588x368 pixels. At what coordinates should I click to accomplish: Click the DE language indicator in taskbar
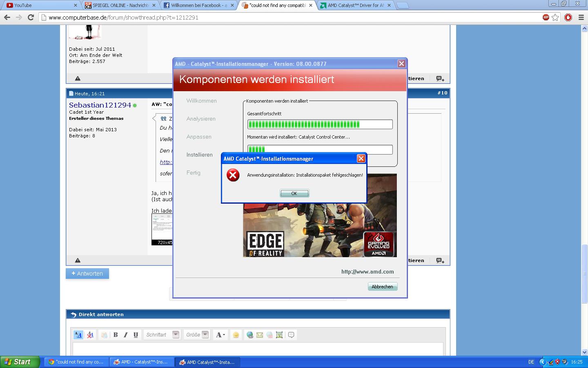tap(531, 362)
